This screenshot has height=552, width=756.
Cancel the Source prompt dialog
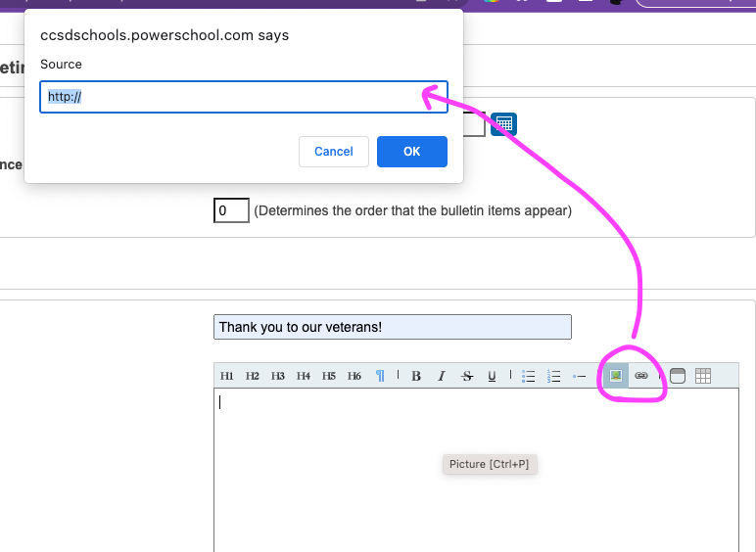click(334, 152)
